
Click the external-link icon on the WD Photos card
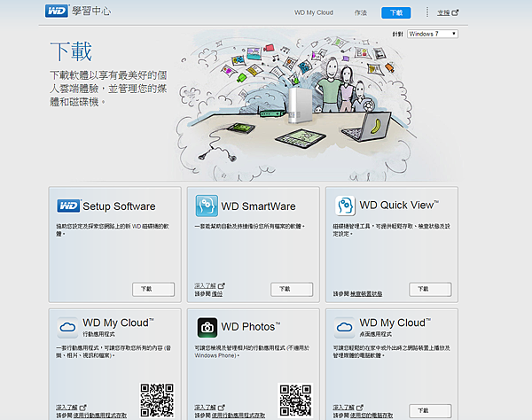221,408
